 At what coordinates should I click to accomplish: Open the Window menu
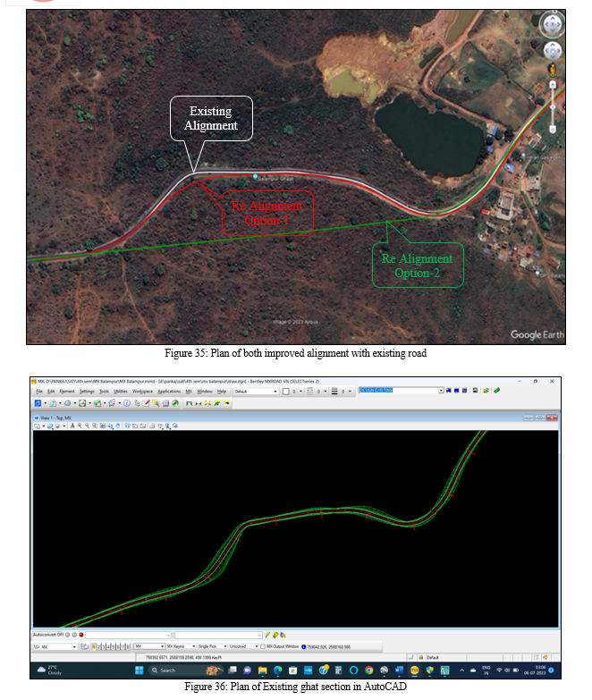[x=205, y=392]
